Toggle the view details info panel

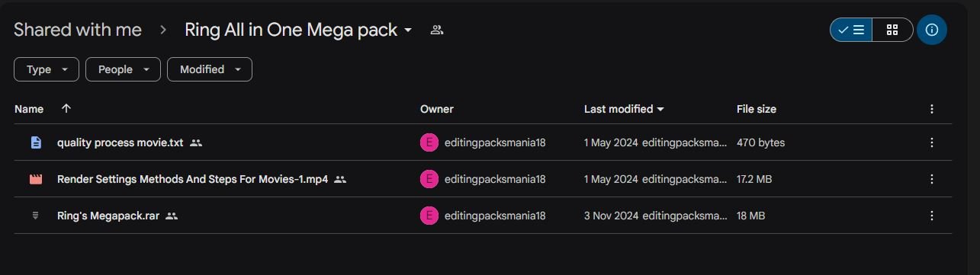pos(932,30)
